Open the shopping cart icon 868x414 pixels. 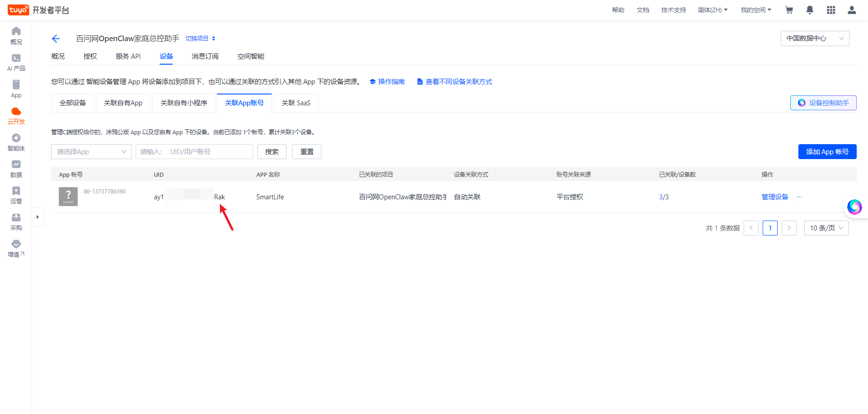coord(789,10)
